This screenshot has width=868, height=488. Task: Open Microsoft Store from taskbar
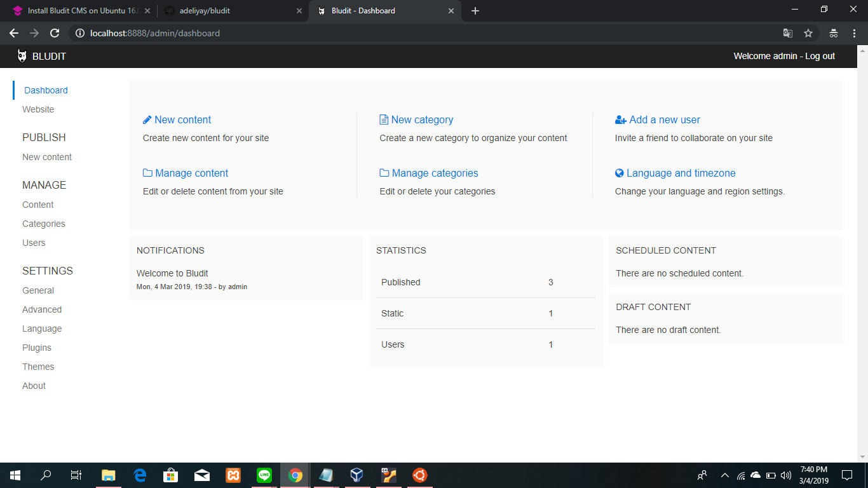[171, 475]
